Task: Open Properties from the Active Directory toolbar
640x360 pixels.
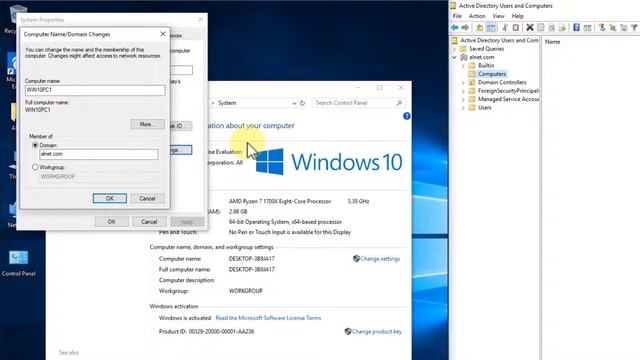Action: coord(541,27)
